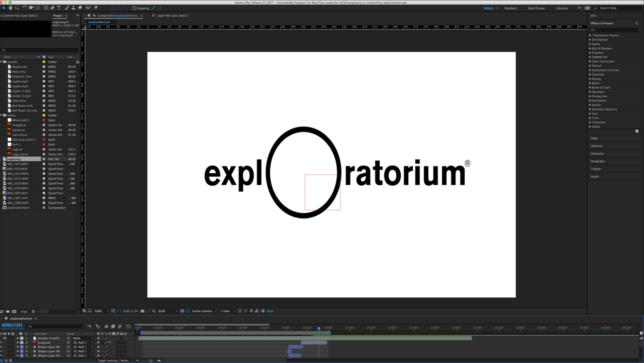This screenshot has width=644, height=363.
Task: Select the Eraser tool
Action: 80,8
